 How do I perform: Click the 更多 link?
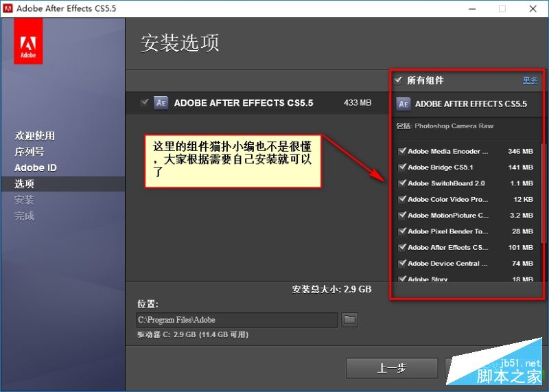click(530, 80)
